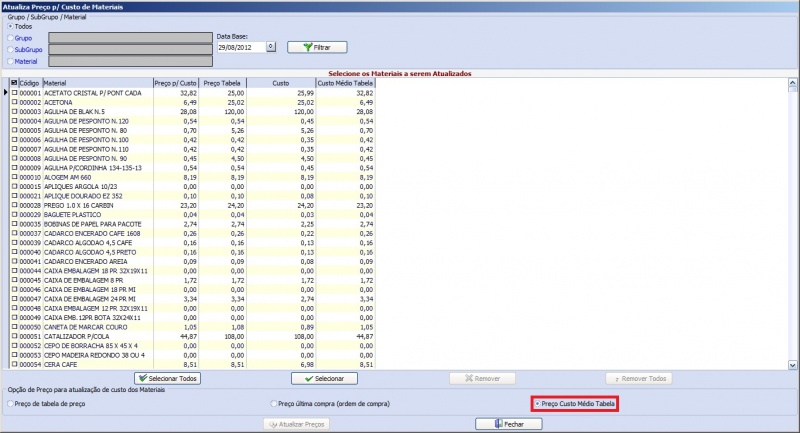
Task: Select row CANETA DE MARCAR COURO
Action: coord(192,327)
